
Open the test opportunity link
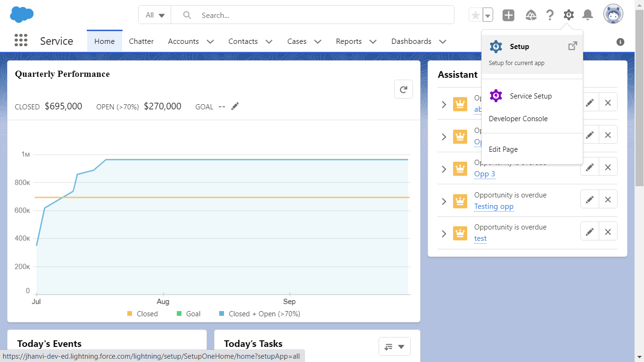pyautogui.click(x=480, y=239)
